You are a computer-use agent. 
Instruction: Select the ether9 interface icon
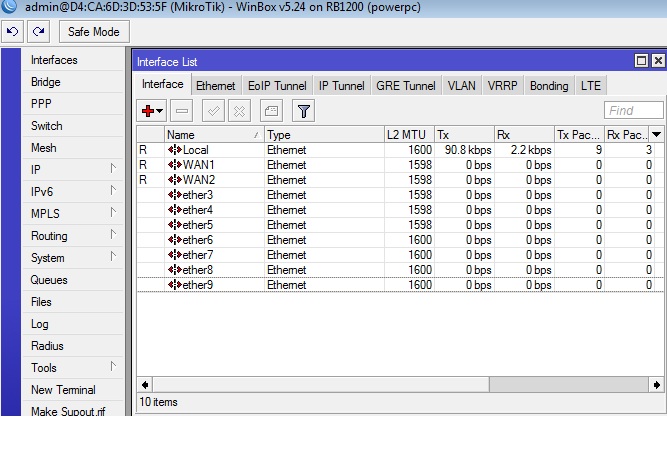point(174,285)
